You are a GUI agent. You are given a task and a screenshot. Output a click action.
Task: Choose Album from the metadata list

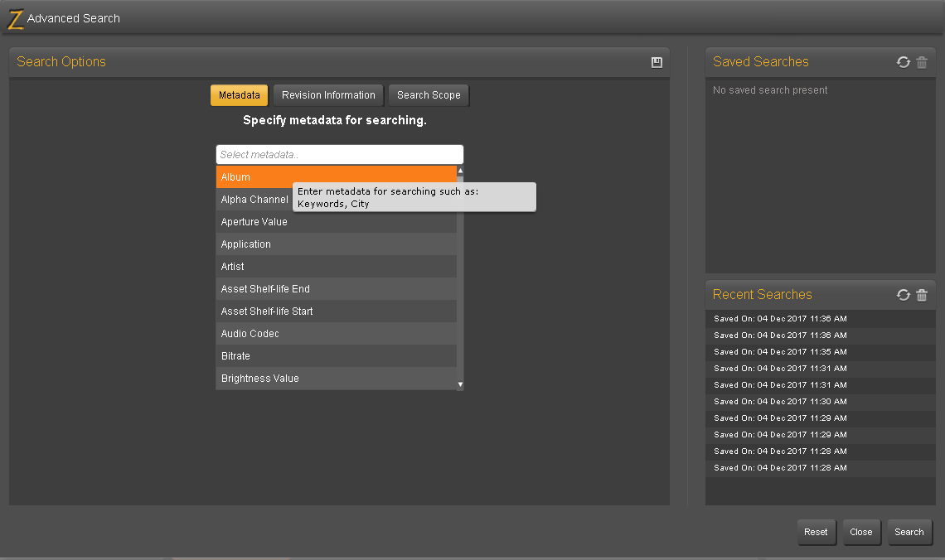coord(337,177)
